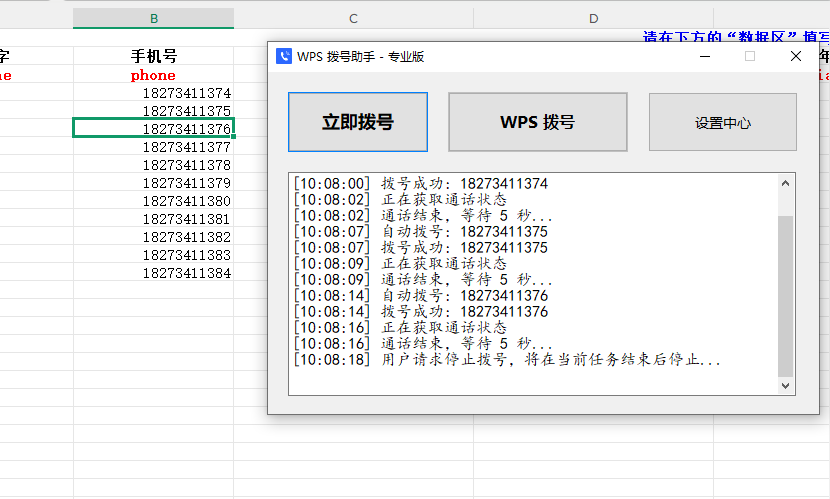
Task: Click log line 10:08:02 正在获取通话状态
Action: point(400,199)
